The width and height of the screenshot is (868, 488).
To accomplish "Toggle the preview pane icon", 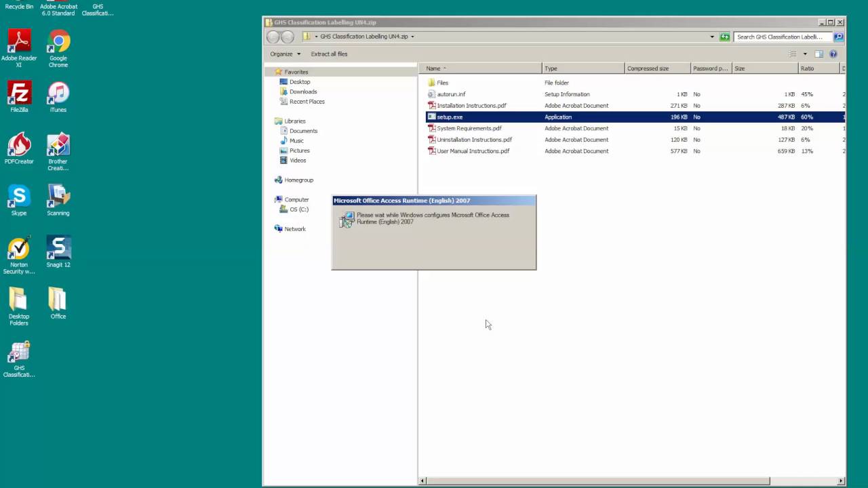I will pos(818,54).
